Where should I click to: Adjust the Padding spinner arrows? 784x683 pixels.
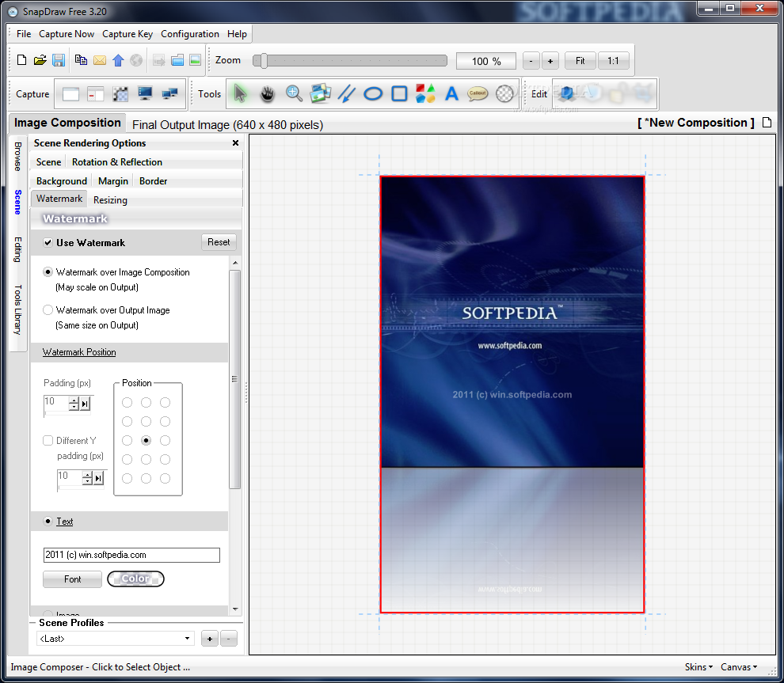click(x=74, y=404)
